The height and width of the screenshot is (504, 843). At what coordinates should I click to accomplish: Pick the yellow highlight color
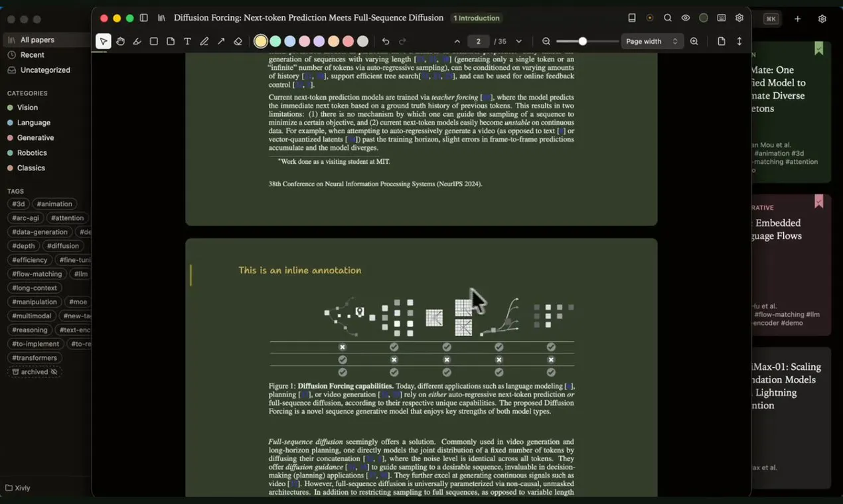[x=261, y=41]
